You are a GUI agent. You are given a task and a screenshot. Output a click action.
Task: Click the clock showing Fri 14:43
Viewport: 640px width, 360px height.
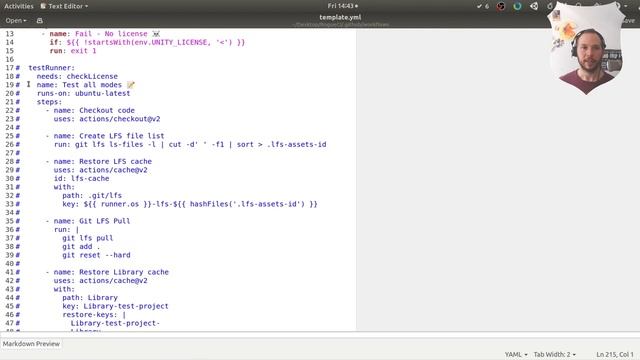pyautogui.click(x=342, y=6)
